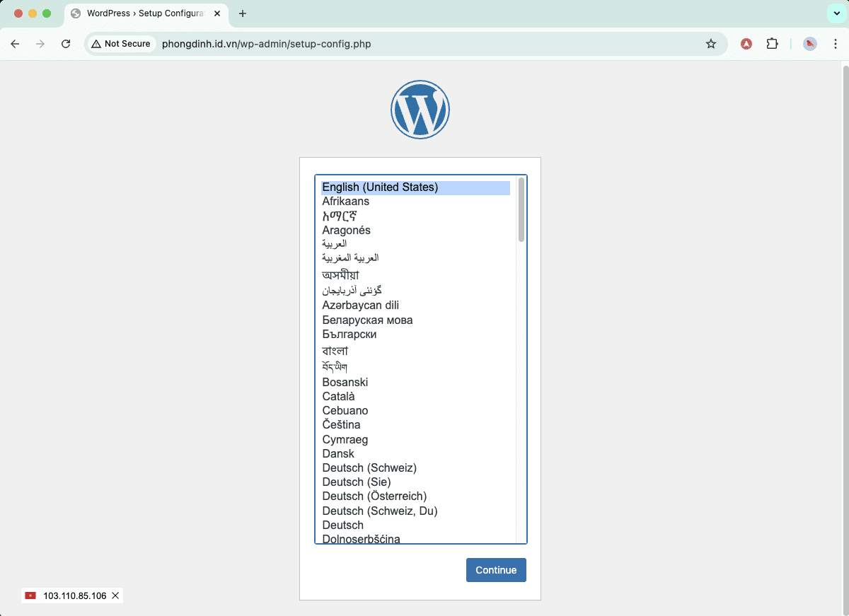Click the IP address 103.110.85.106 text

75,595
